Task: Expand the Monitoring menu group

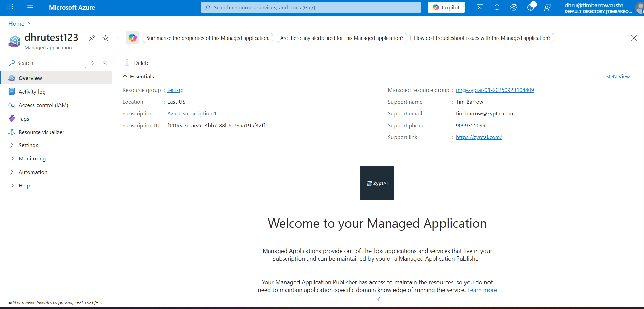Action: (x=12, y=158)
